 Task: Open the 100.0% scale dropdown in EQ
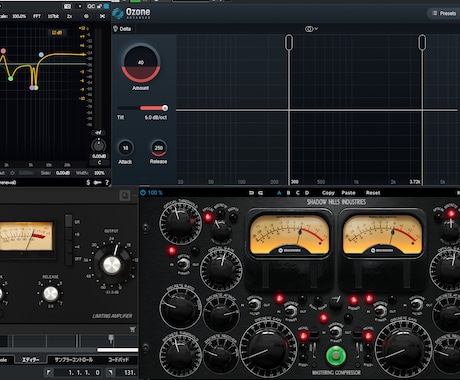(x=19, y=16)
